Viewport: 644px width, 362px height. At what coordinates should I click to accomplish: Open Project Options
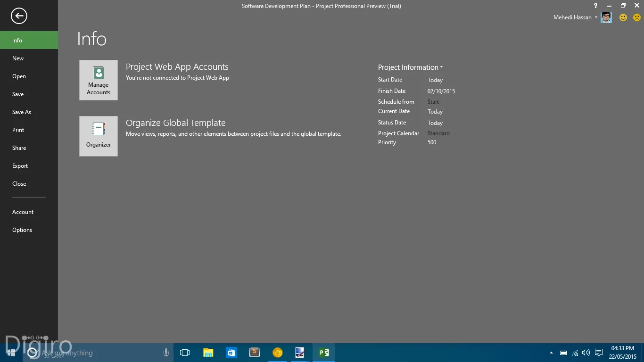(29, 230)
